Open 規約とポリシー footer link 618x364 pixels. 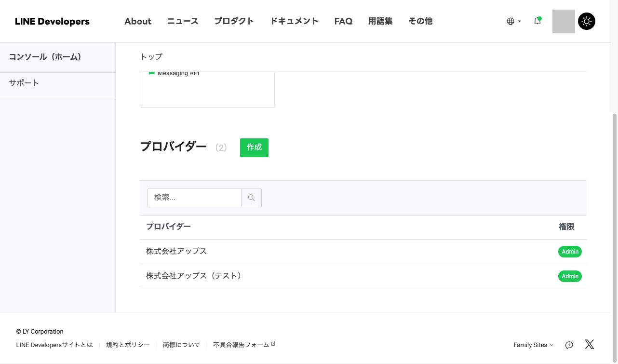tap(128, 345)
